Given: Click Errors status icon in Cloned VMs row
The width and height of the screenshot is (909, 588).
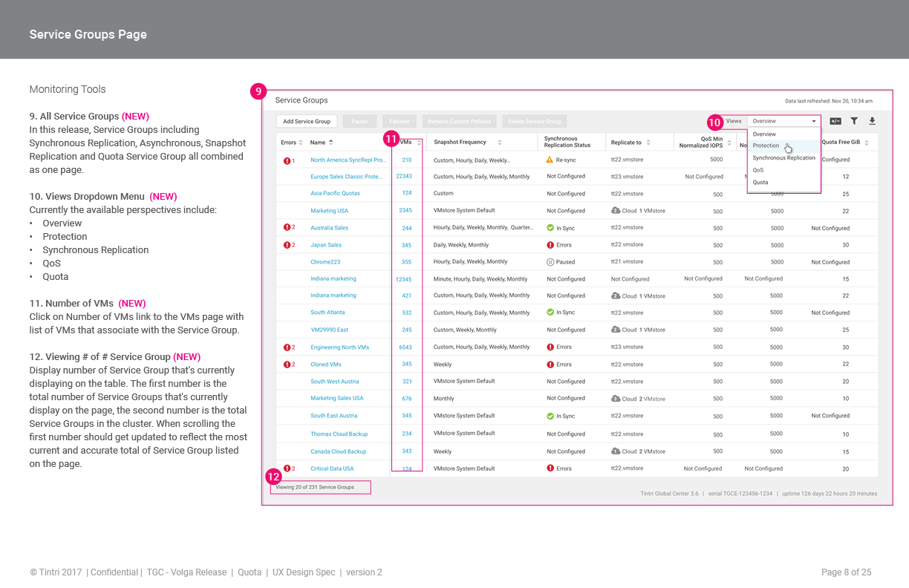Looking at the screenshot, I should pyautogui.click(x=550, y=365).
